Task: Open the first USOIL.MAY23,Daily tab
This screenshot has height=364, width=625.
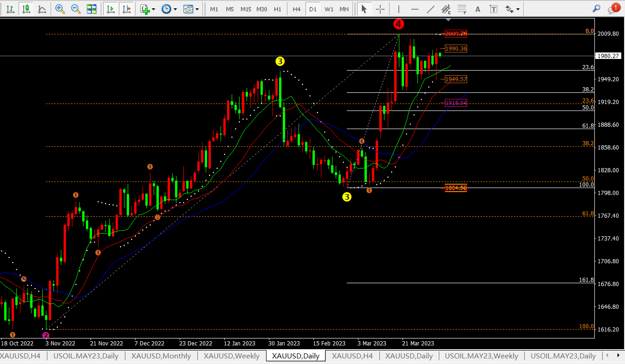Action: click(x=85, y=356)
